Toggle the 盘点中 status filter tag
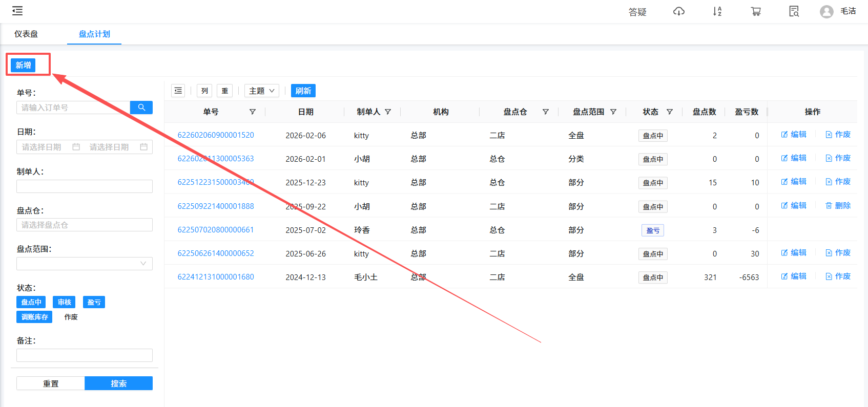This screenshot has height=407, width=868. click(x=31, y=302)
